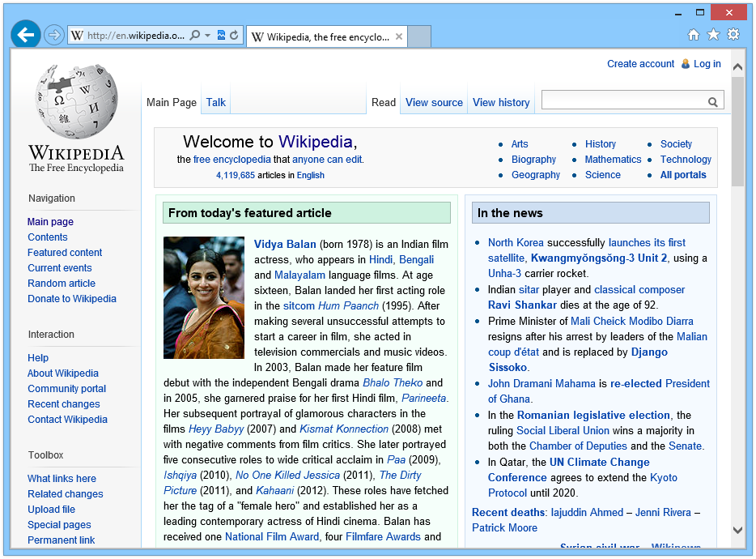Screen dimensions: 756x559
Task: Click the Forward navigation arrow
Action: [54, 35]
